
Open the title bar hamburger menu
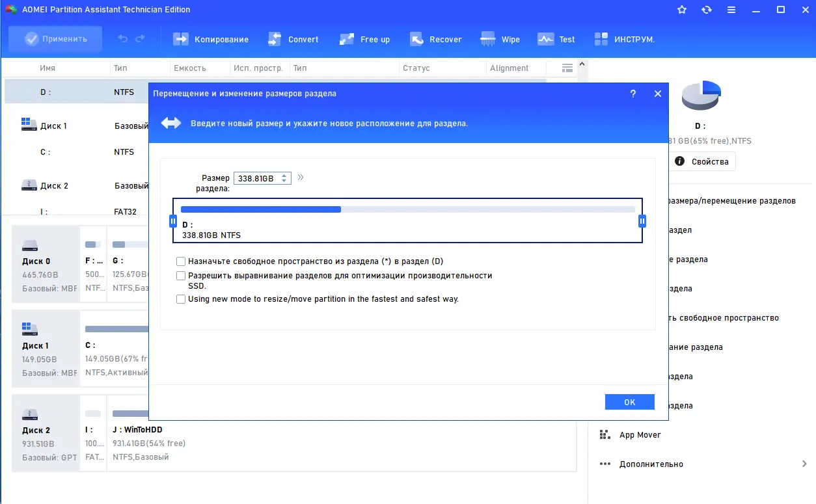pyautogui.click(x=731, y=10)
